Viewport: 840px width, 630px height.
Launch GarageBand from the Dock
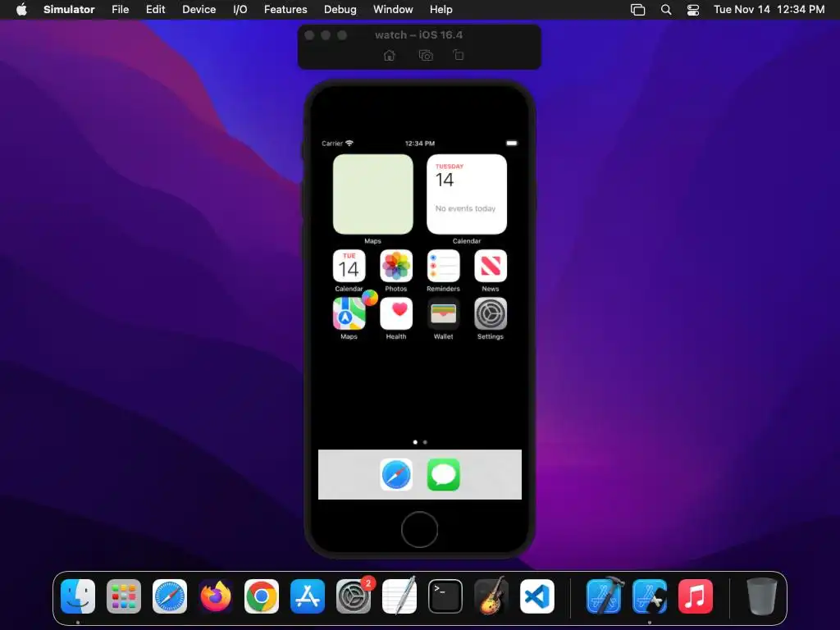491,596
